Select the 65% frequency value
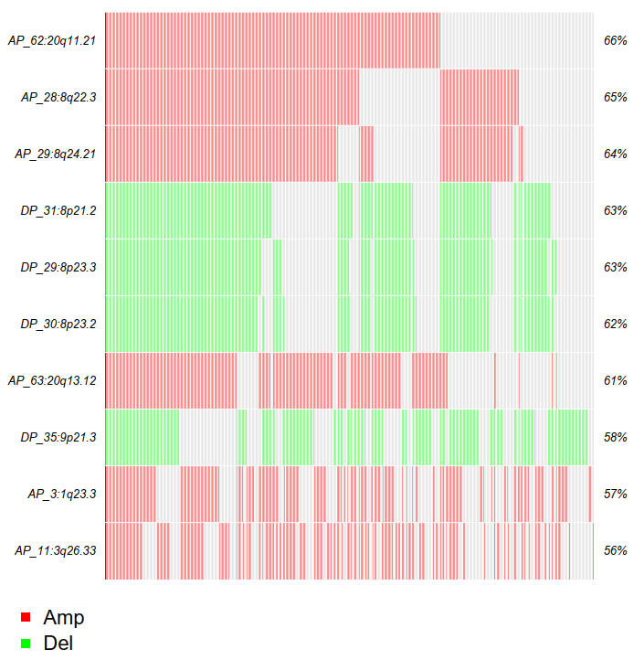The image size is (644, 660). click(x=616, y=97)
